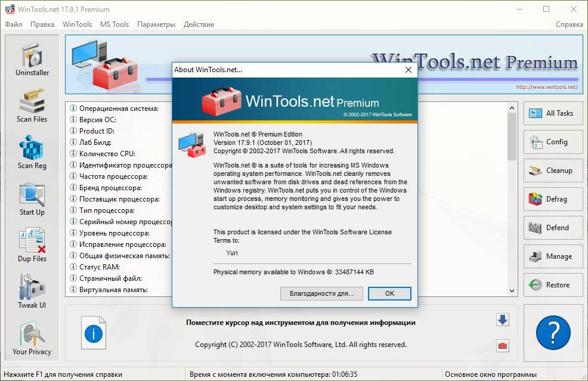Open the Scan Reg tool
Image resolution: width=588 pixels, height=381 pixels.
click(x=32, y=153)
